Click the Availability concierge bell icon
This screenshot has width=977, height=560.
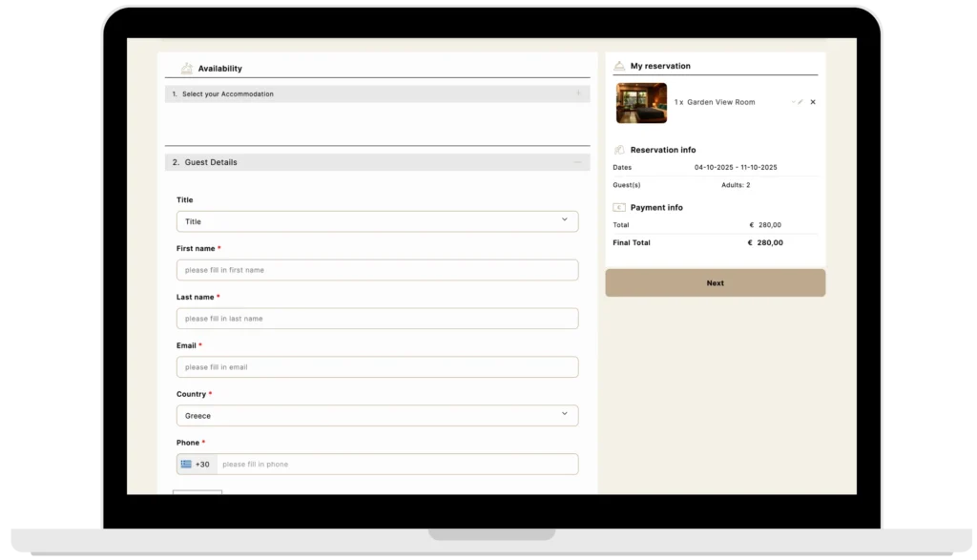(x=186, y=68)
